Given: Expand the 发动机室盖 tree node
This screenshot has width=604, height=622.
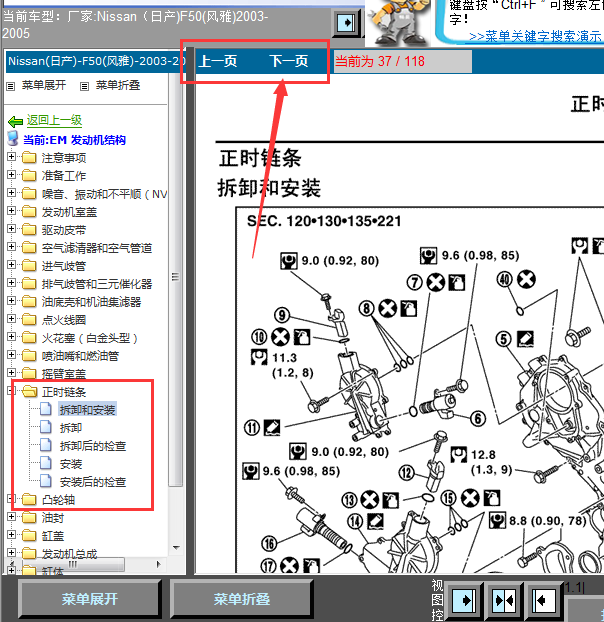Looking at the screenshot, I should [x=12, y=212].
